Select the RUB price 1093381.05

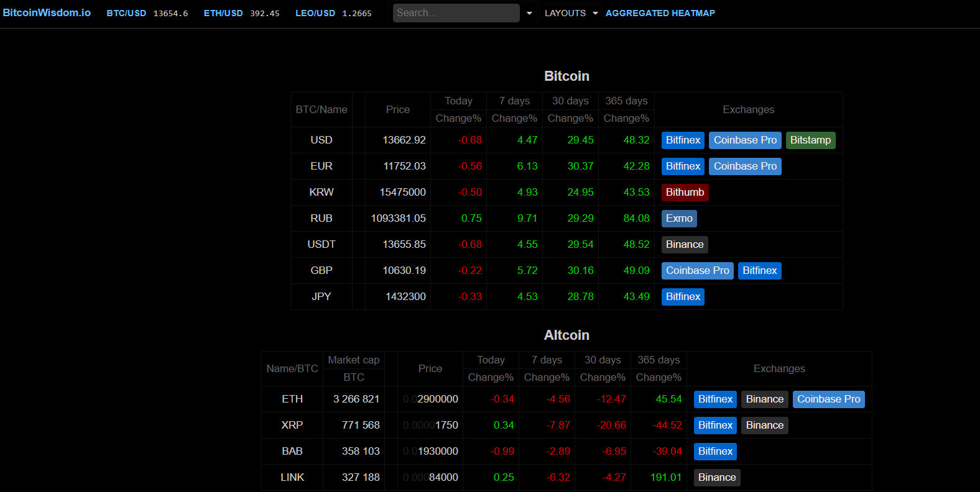pos(399,219)
